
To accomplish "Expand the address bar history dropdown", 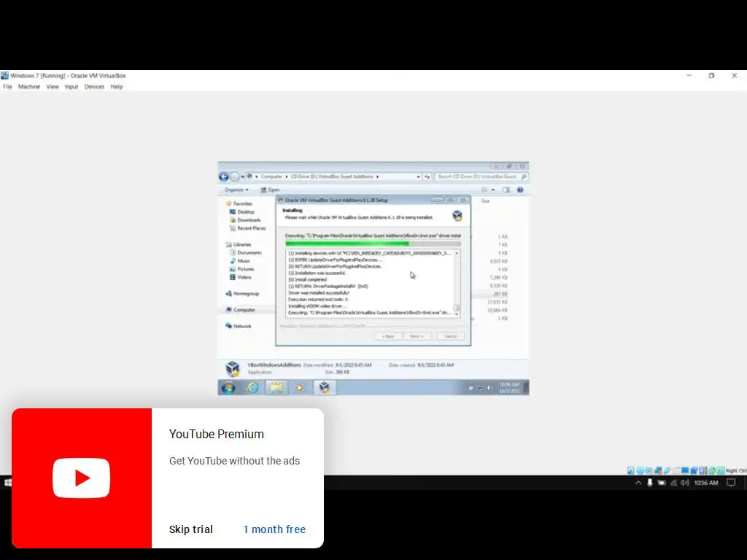I will coord(418,176).
